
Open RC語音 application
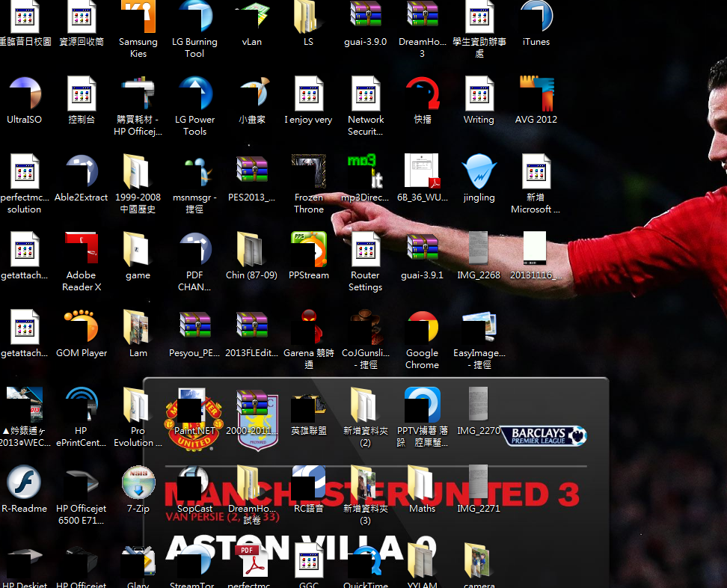tap(308, 483)
